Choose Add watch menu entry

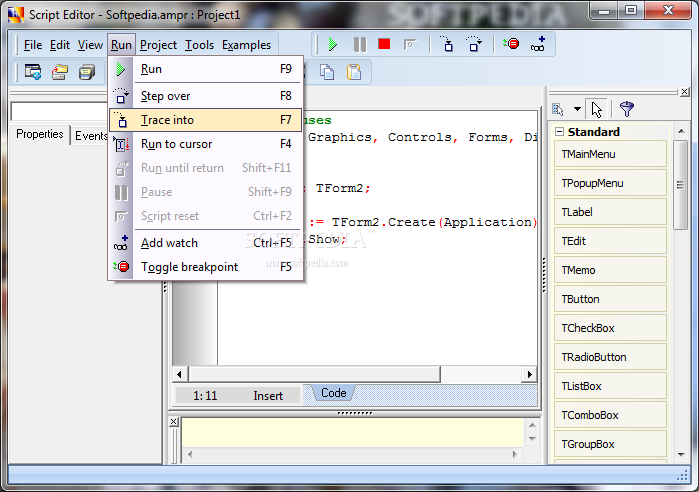[206, 243]
